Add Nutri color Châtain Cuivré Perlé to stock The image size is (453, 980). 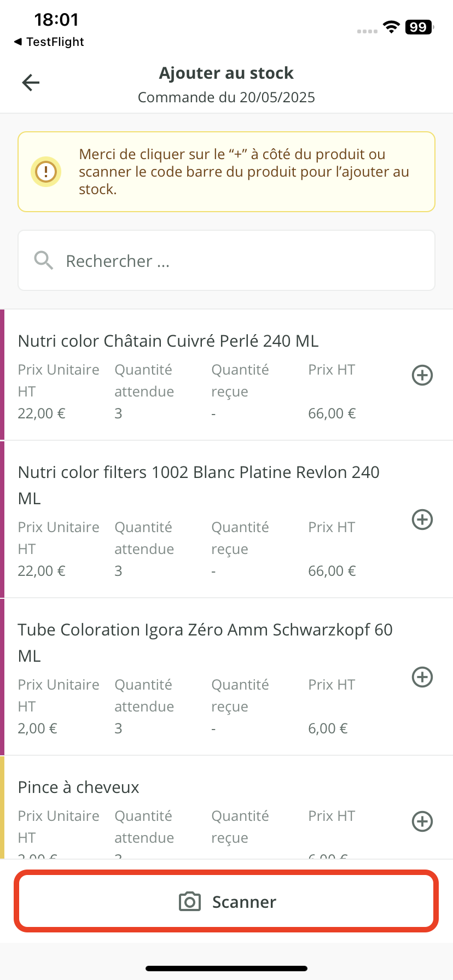coord(422,375)
